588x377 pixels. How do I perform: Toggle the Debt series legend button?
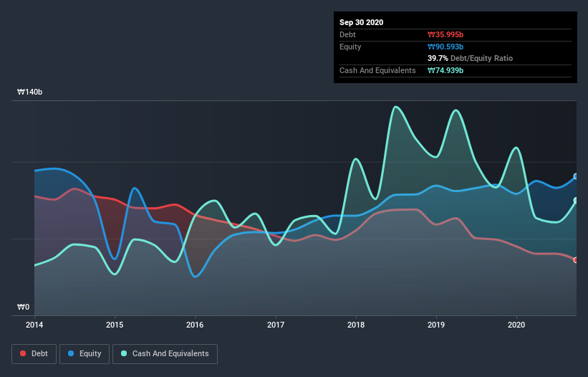click(34, 354)
